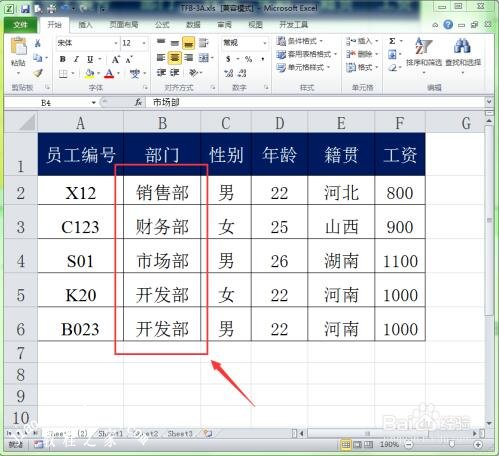Click the AutoSum sigma icon
The image size is (499, 456).
pyautogui.click(x=392, y=41)
